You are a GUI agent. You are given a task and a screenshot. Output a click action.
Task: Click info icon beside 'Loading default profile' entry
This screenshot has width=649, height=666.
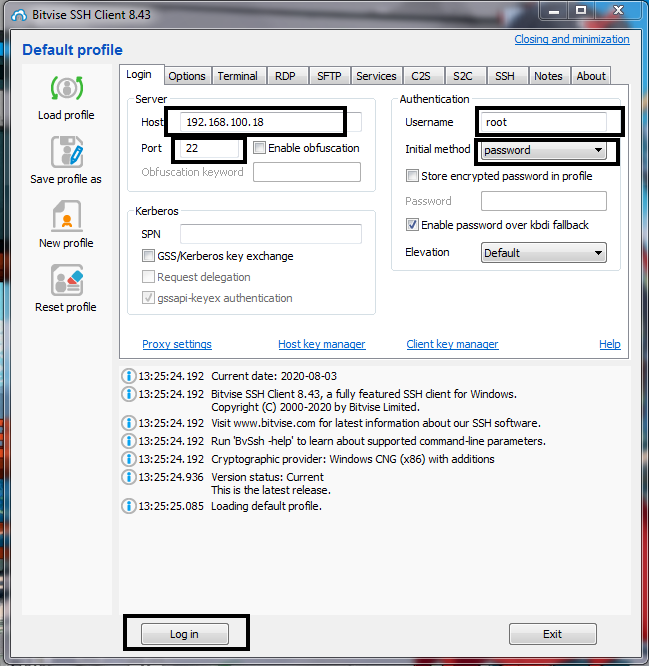(128, 506)
